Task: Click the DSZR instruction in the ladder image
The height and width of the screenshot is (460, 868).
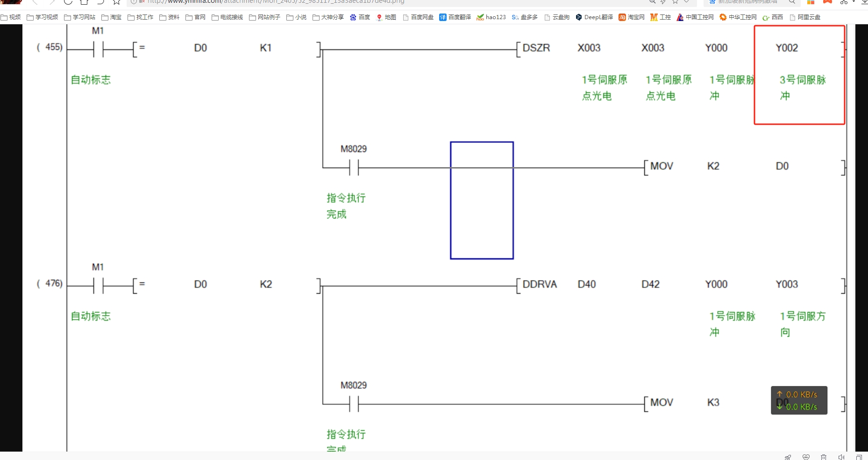Action: point(536,48)
